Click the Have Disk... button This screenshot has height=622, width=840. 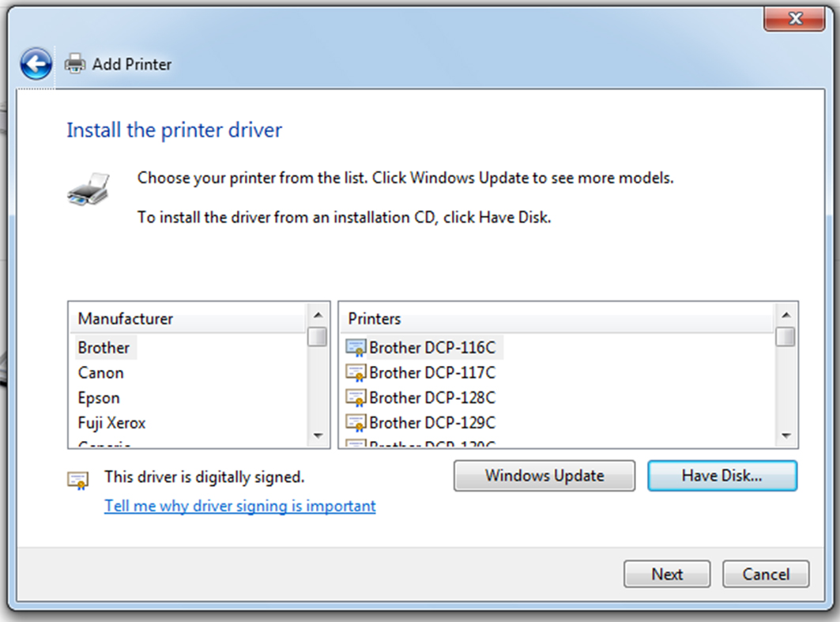tap(722, 476)
